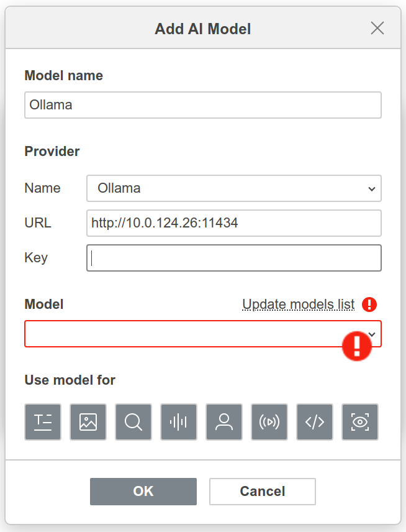Toggle the Image capability icon

pyautogui.click(x=88, y=422)
